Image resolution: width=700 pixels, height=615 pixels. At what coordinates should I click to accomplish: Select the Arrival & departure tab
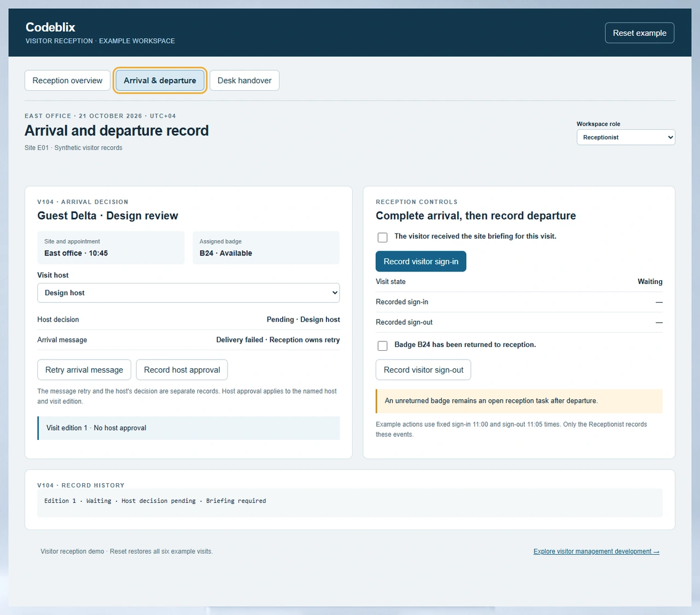pyautogui.click(x=160, y=80)
